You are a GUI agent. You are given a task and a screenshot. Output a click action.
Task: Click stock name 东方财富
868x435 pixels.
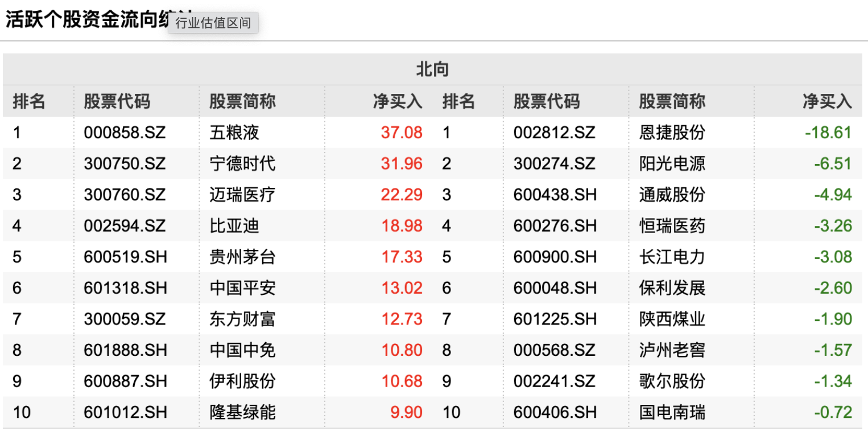(242, 319)
